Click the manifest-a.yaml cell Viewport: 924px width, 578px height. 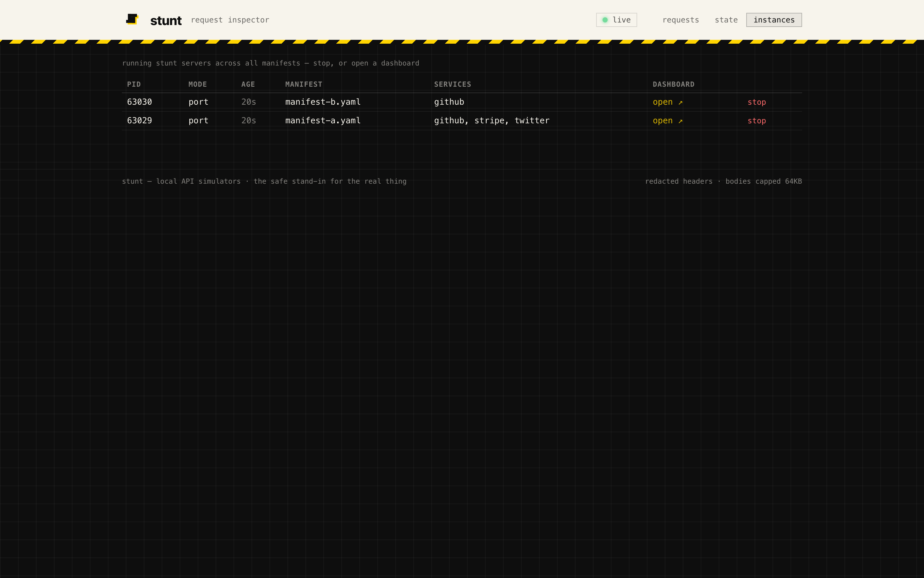pyautogui.click(x=323, y=121)
